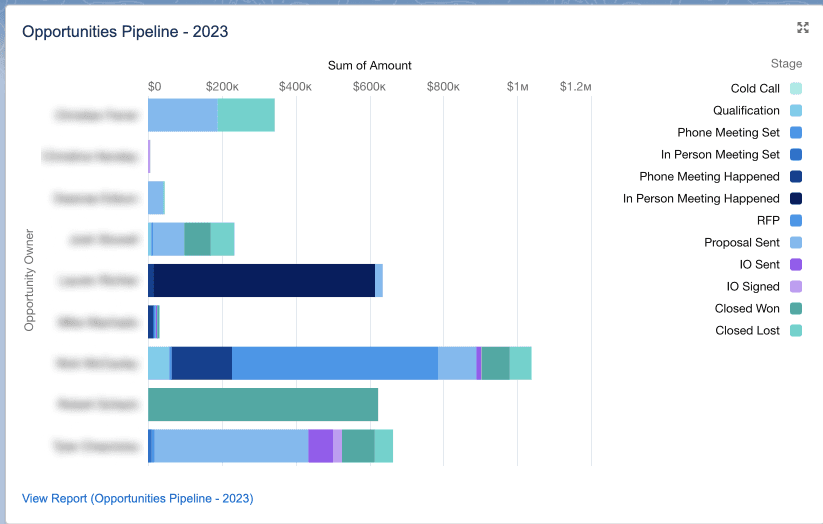Screen dimensions: 823x524
Task: Select the RFP legend swatch
Action: point(796,221)
